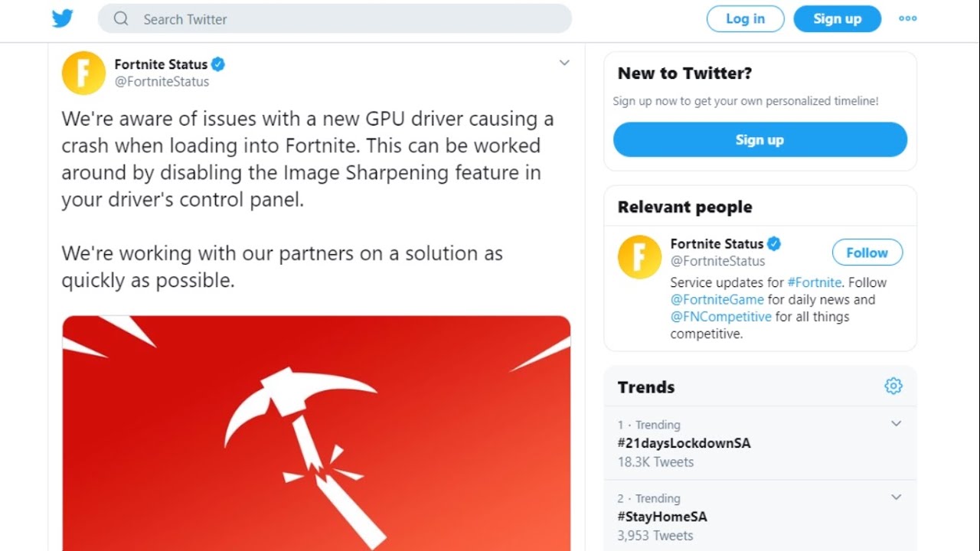Viewport: 980px width, 551px height.
Task: Click Sign up in New to Twitter panel
Action: [x=759, y=140]
